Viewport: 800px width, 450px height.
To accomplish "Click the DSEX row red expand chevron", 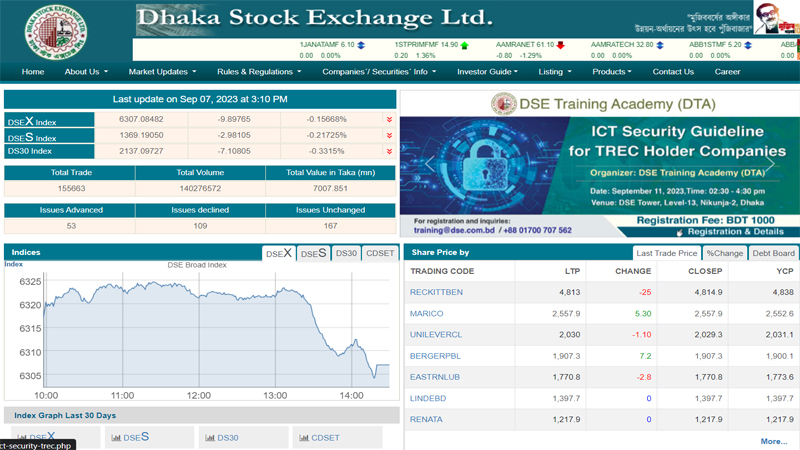I will tap(389, 119).
